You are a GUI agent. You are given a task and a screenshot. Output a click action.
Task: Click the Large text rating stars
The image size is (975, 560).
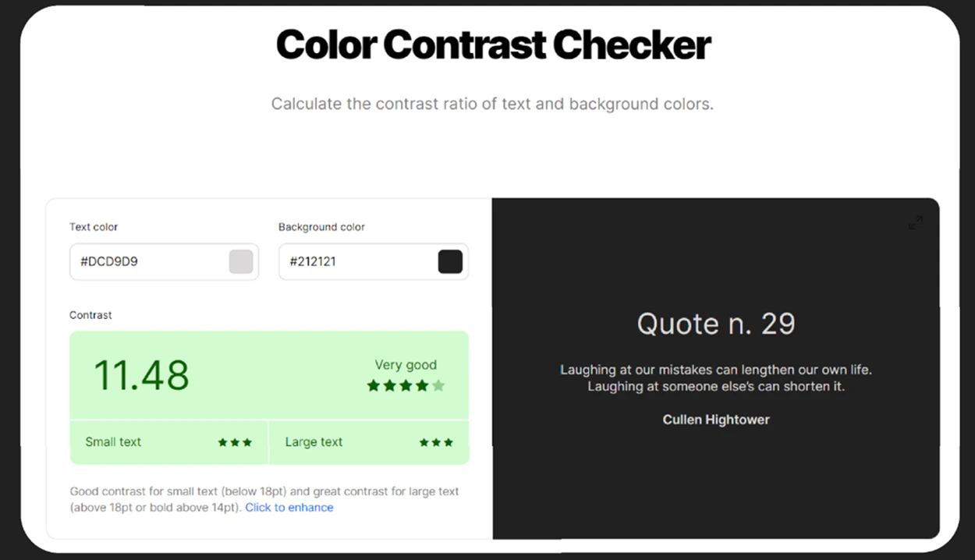click(436, 442)
